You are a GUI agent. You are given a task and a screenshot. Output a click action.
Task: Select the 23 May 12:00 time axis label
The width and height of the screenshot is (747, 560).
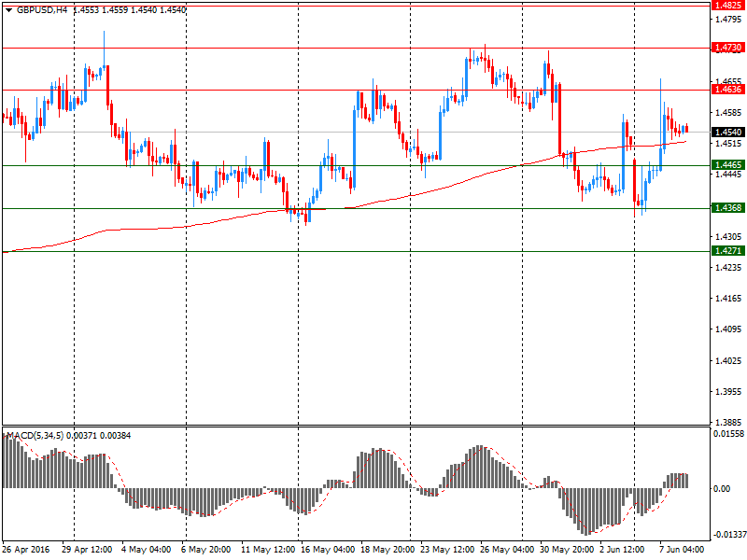pos(447,550)
